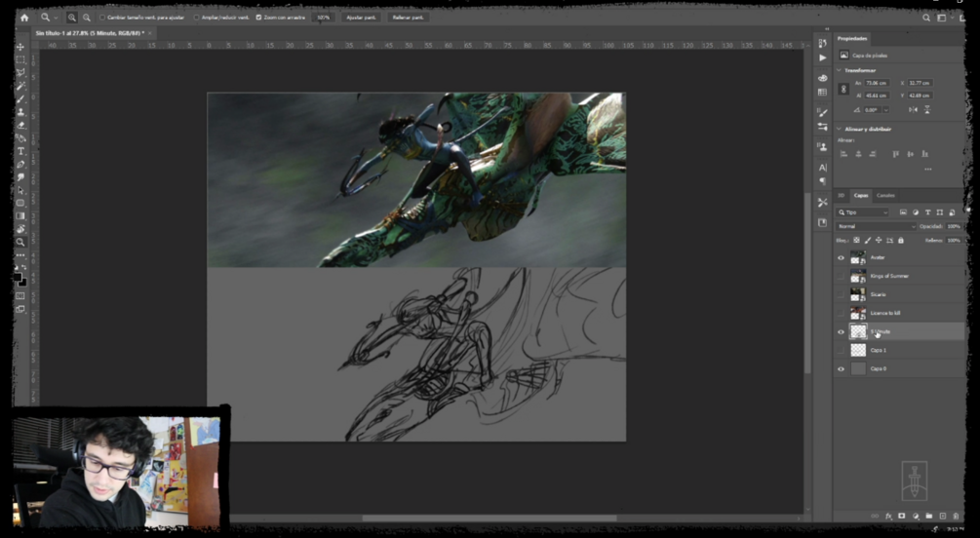This screenshot has width=980, height=538.
Task: Select the Eraser tool
Action: (x=20, y=126)
